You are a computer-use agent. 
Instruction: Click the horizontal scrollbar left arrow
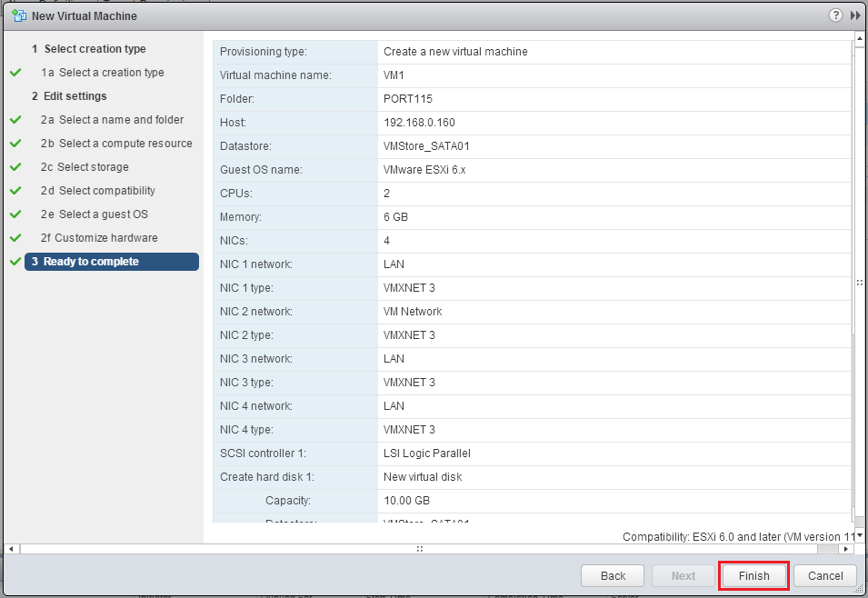tap(12, 549)
